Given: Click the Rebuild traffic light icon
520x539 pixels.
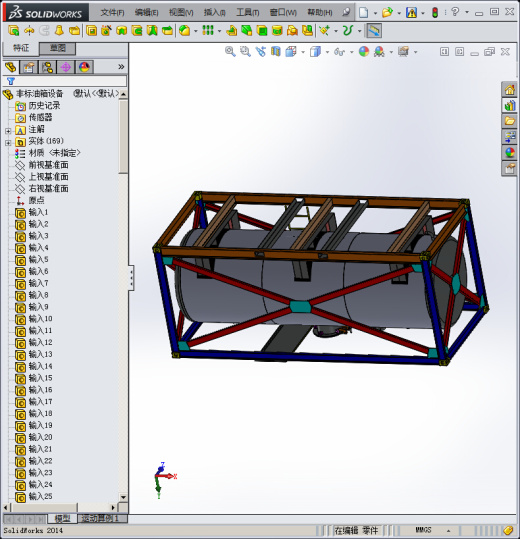Looking at the screenshot, I should [x=435, y=13].
